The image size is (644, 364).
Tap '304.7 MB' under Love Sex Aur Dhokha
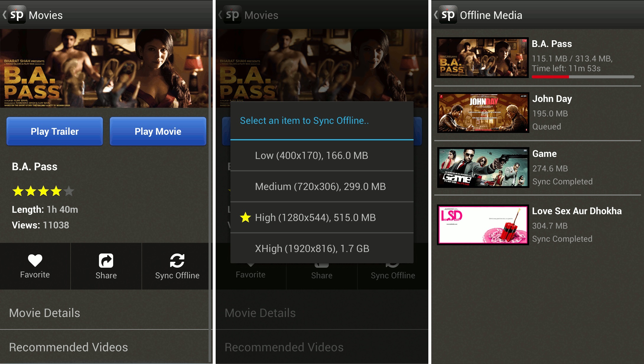[550, 226]
